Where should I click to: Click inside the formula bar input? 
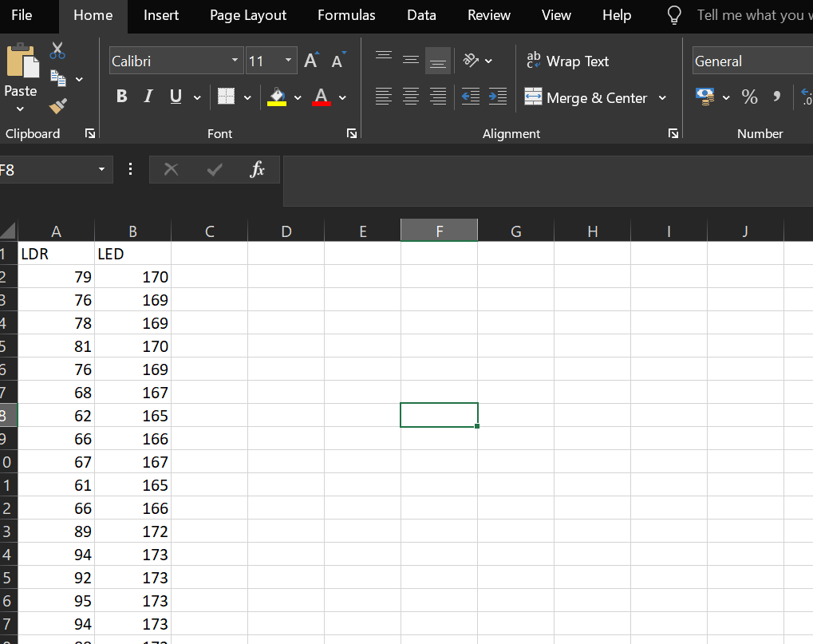pyautogui.click(x=548, y=181)
